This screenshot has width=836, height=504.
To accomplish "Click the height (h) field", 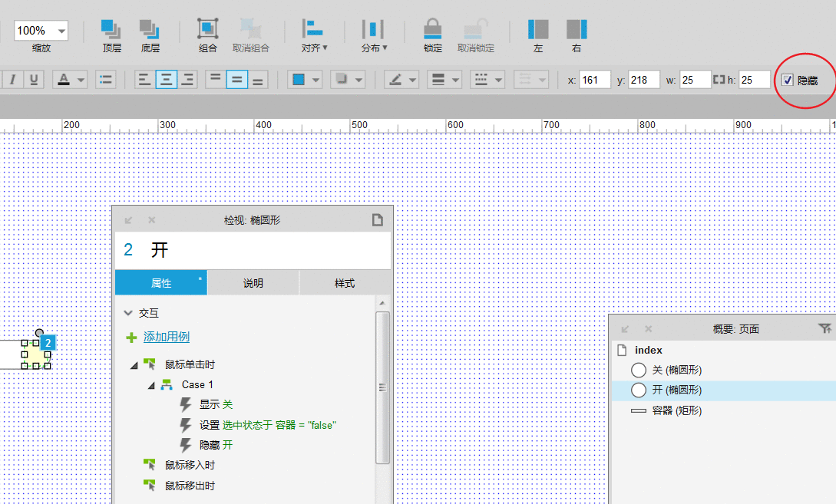I will pyautogui.click(x=754, y=80).
